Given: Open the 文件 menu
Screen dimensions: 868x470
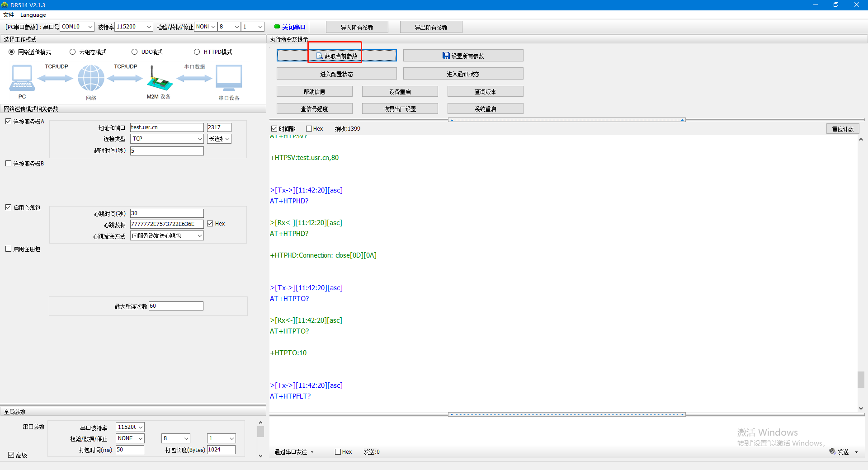Looking at the screenshot, I should pos(9,15).
